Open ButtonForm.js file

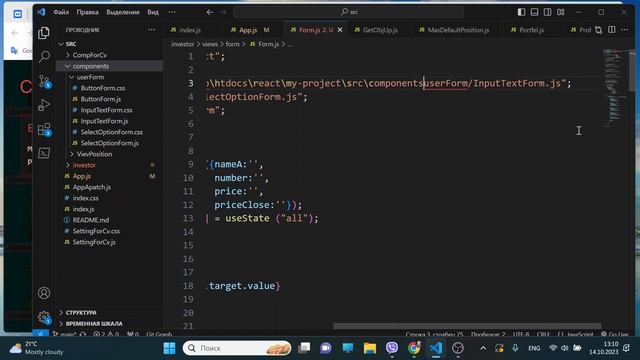pyautogui.click(x=100, y=99)
